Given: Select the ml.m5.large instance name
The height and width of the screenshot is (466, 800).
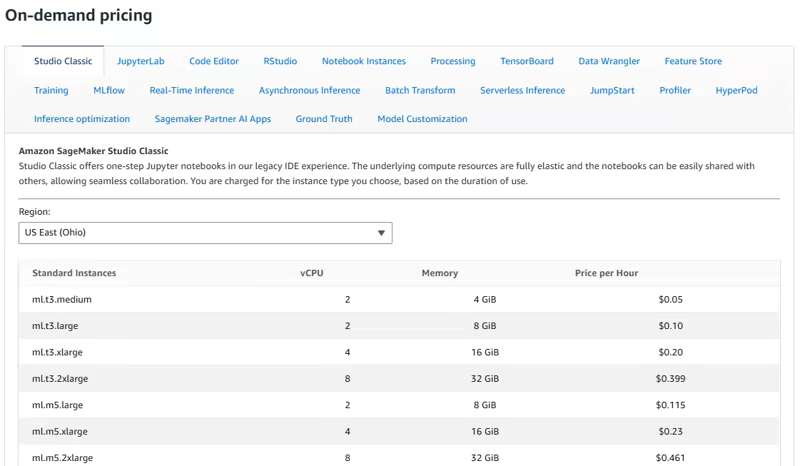Looking at the screenshot, I should 57,405.
